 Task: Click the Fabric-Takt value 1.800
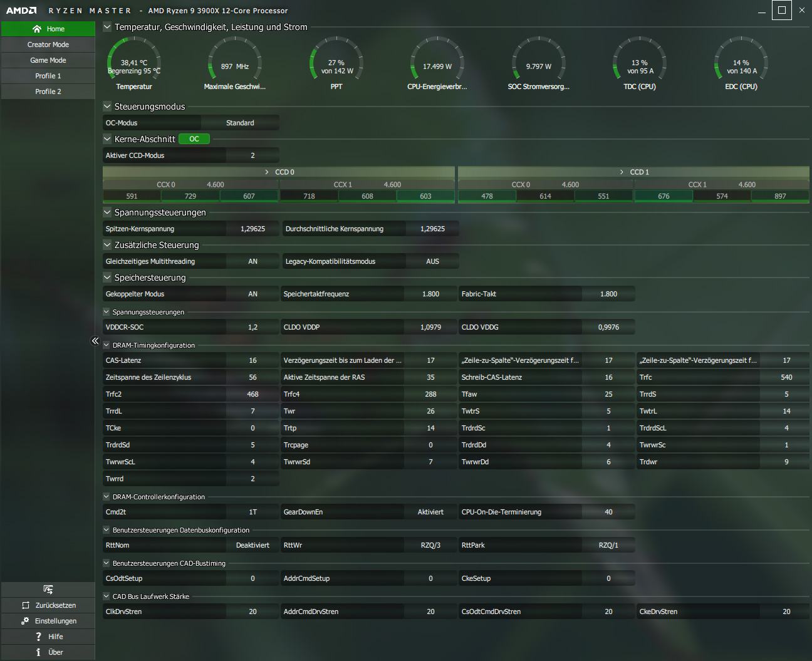click(x=608, y=294)
